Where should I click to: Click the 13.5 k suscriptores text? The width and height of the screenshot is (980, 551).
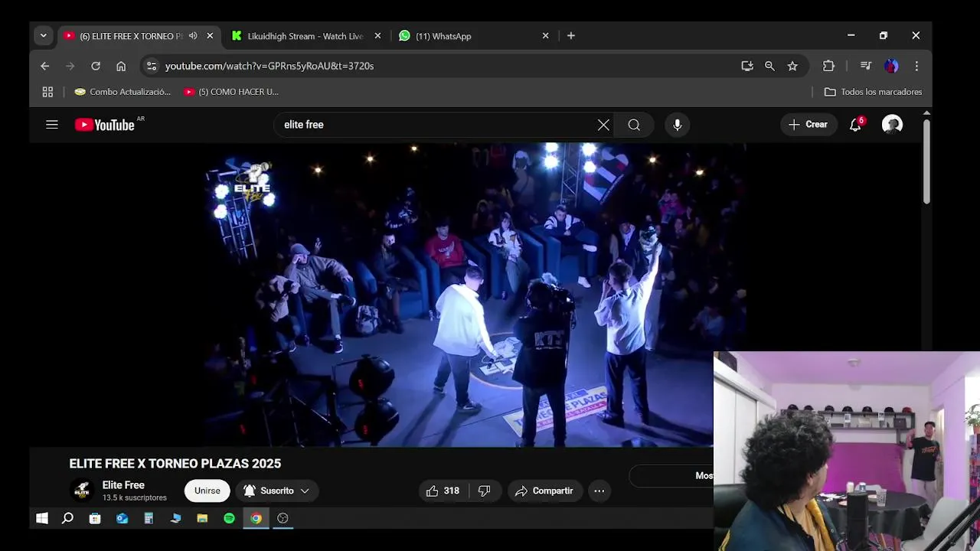(135, 497)
